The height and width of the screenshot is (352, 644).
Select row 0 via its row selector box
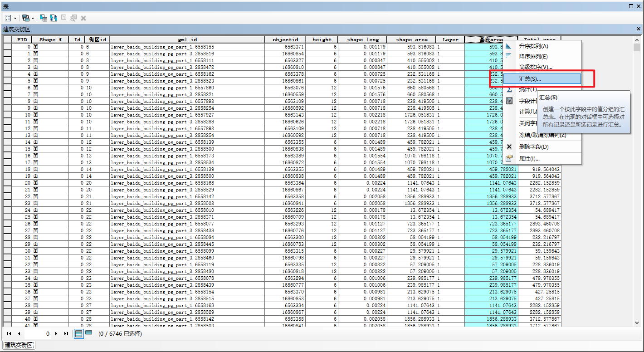point(7,47)
